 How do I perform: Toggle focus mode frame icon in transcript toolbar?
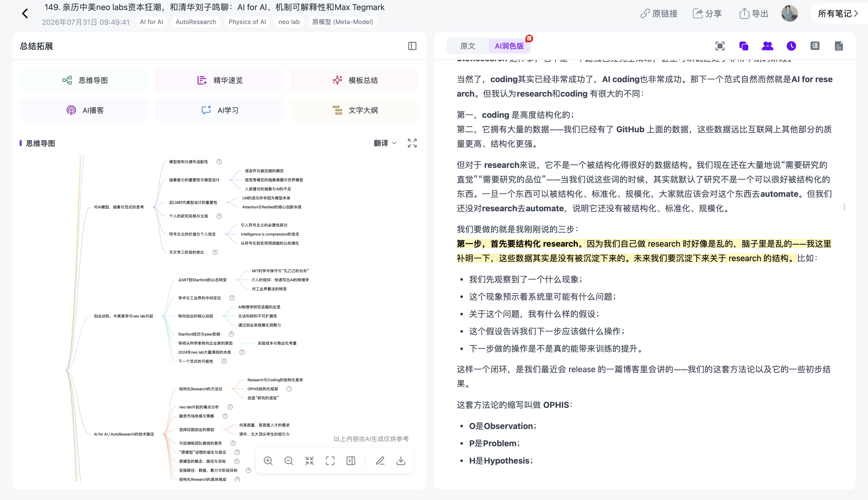click(x=720, y=46)
